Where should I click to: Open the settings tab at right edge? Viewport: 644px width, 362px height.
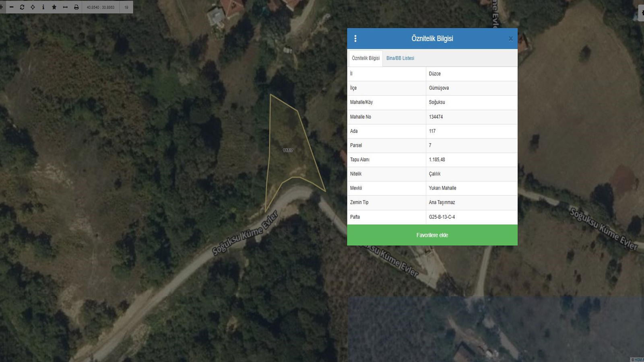[x=641, y=13]
